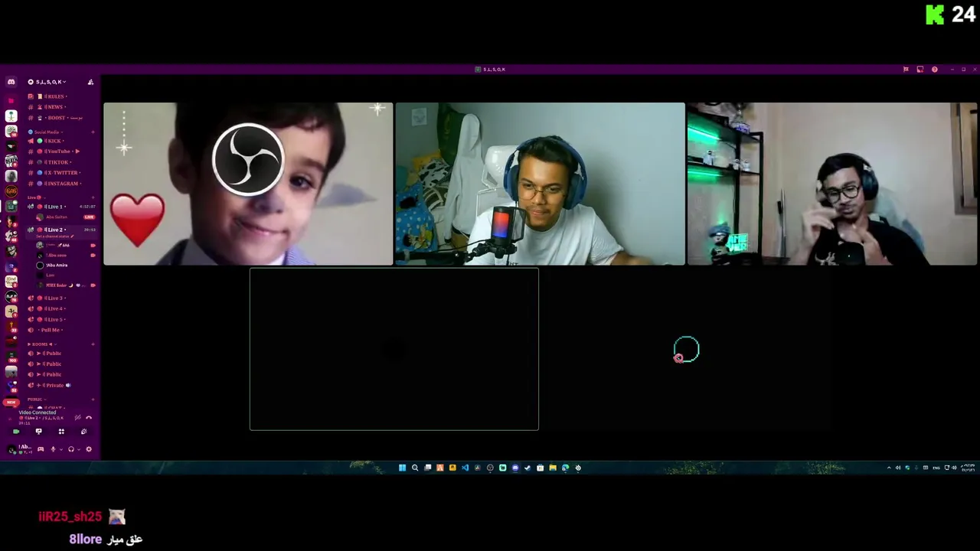980x551 pixels.
Task: Open the NEWS channel
Action: (x=60, y=107)
